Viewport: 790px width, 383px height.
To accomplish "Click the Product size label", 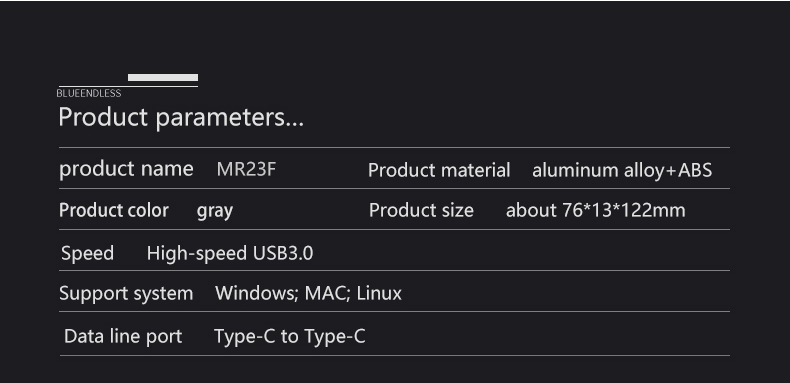I will pyautogui.click(x=421, y=210).
